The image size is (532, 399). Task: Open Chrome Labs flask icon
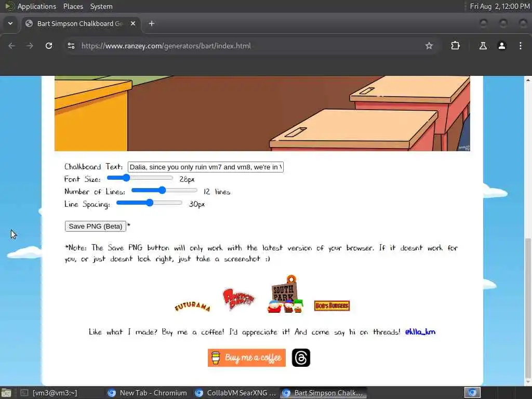pos(483,46)
